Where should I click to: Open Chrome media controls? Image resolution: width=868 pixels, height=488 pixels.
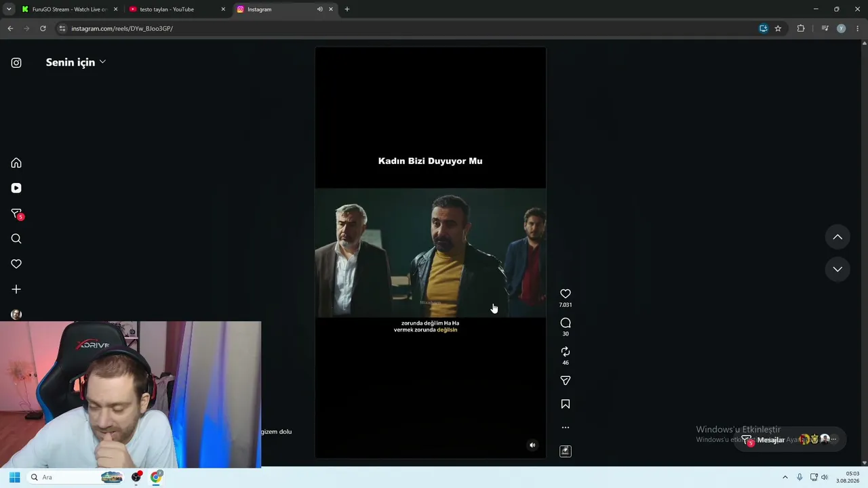(x=825, y=28)
